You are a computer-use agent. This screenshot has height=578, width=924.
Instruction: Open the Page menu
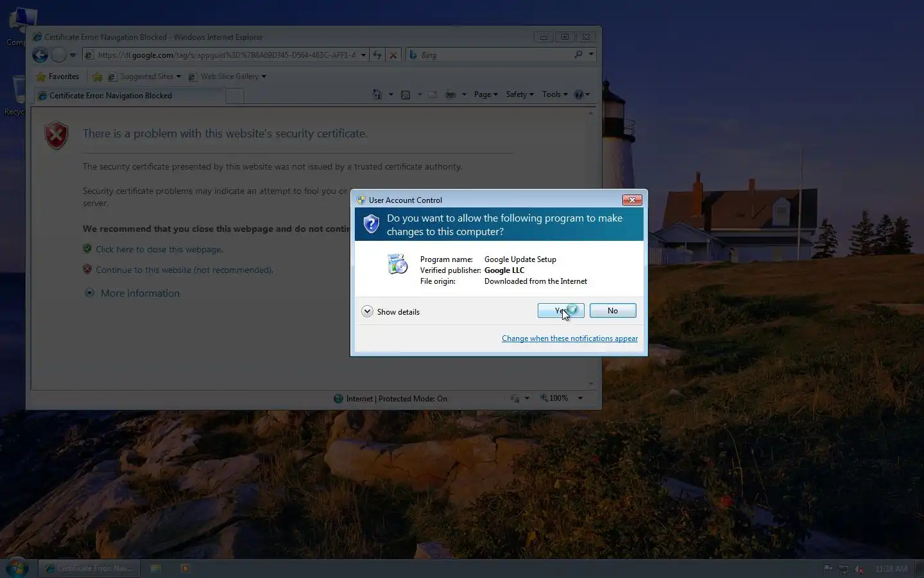[486, 94]
